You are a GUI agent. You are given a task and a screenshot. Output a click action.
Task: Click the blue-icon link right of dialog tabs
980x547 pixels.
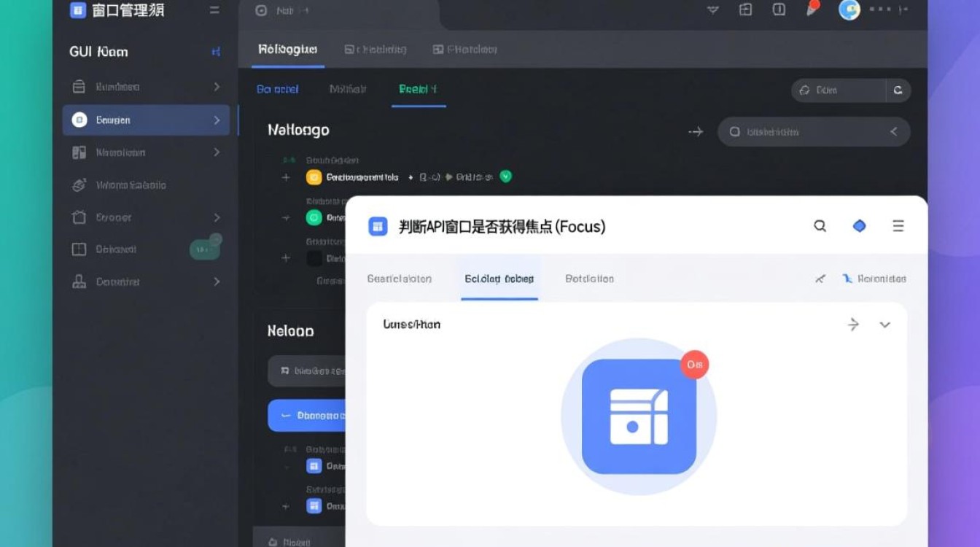coord(874,279)
